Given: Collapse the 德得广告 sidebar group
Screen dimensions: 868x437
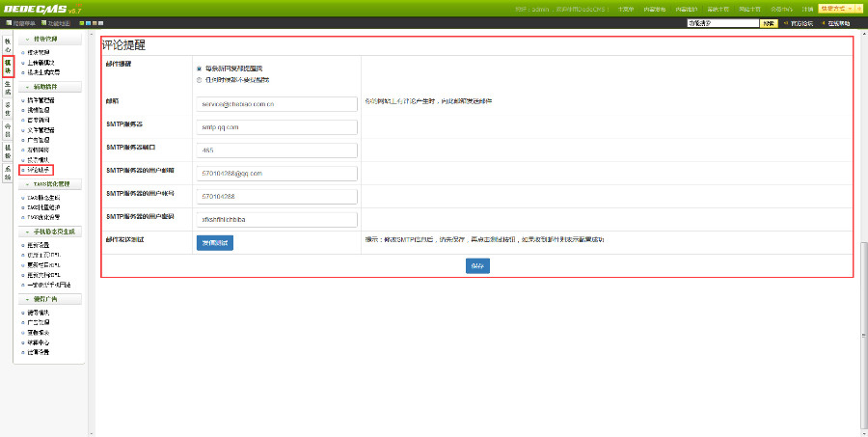Looking at the screenshot, I should click(50, 299).
